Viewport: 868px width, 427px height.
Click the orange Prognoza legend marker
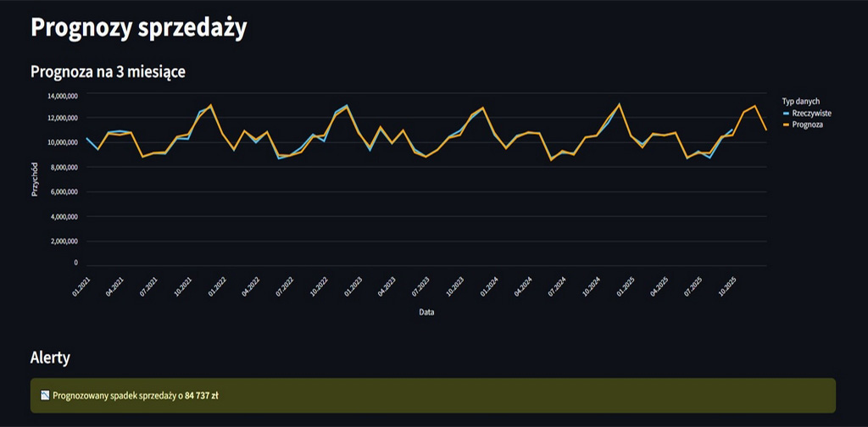pos(786,125)
